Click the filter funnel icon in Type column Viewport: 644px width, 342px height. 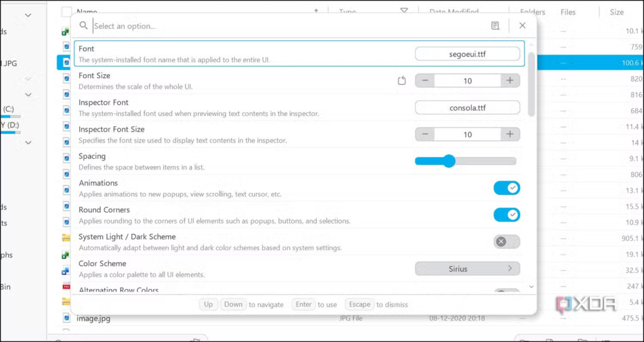pyautogui.click(x=404, y=11)
